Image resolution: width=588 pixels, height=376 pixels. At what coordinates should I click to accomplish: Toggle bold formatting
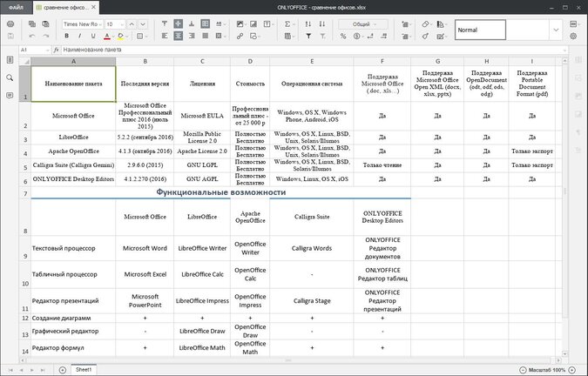point(69,37)
